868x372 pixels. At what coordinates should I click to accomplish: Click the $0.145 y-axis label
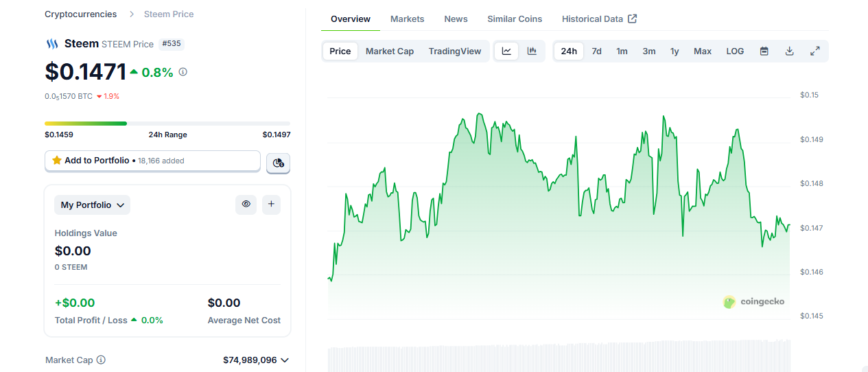pos(811,316)
